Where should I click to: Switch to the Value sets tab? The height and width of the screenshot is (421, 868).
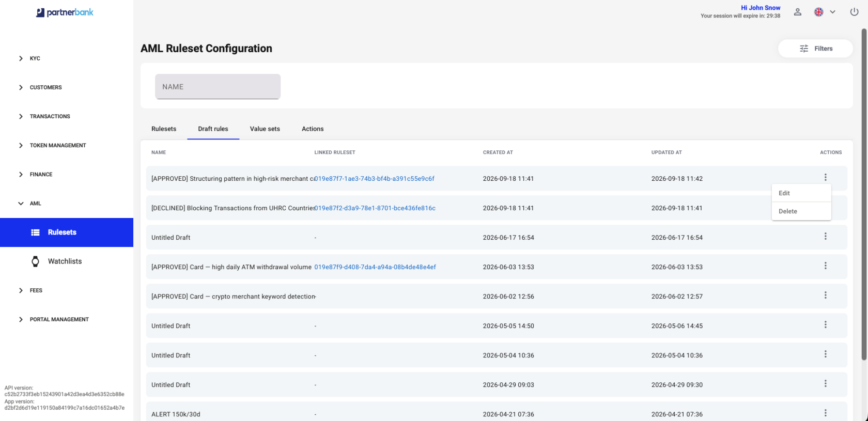click(265, 129)
